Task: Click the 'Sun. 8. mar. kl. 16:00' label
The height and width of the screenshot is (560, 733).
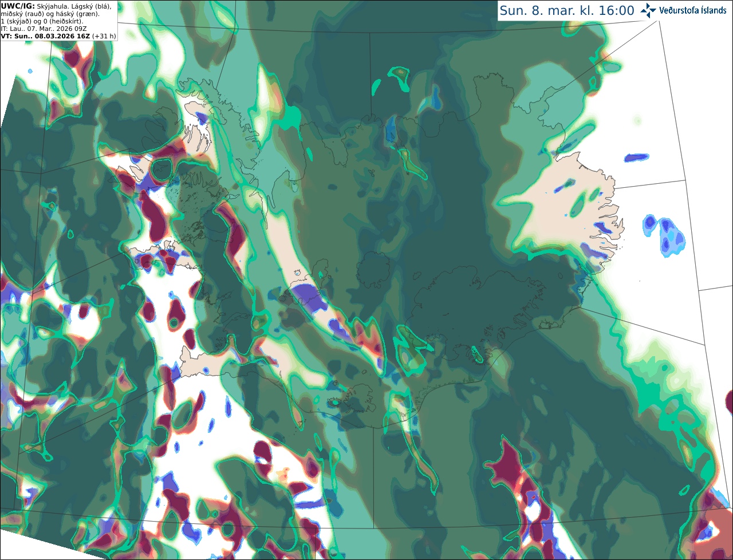Action: point(567,11)
